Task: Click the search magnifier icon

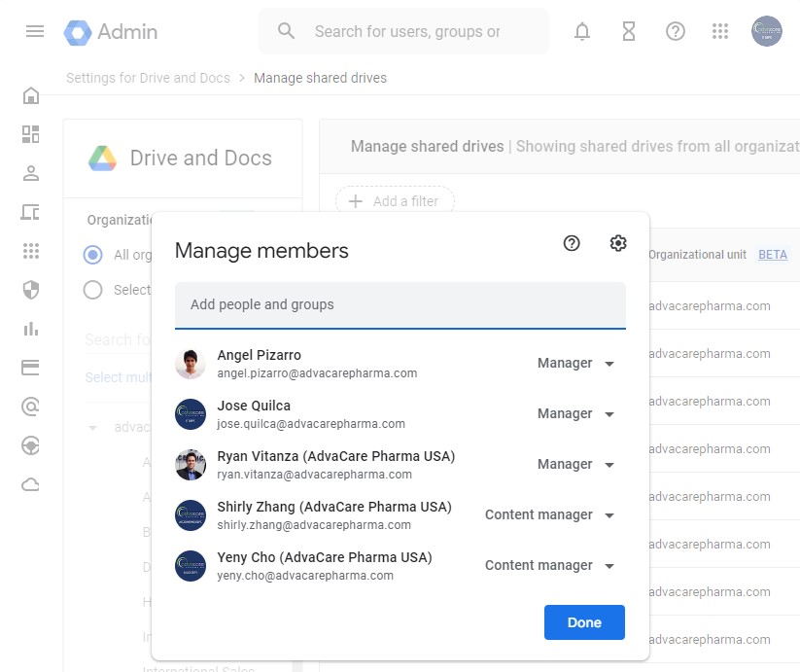Action: (x=286, y=31)
